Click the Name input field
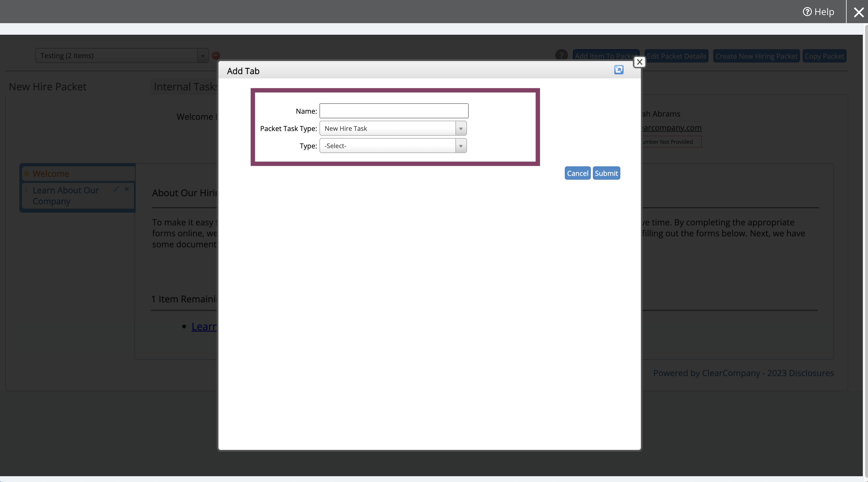 click(x=393, y=111)
